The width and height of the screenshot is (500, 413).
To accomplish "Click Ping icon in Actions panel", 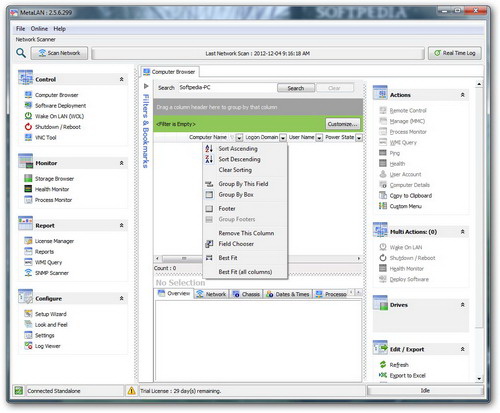I will click(x=383, y=153).
